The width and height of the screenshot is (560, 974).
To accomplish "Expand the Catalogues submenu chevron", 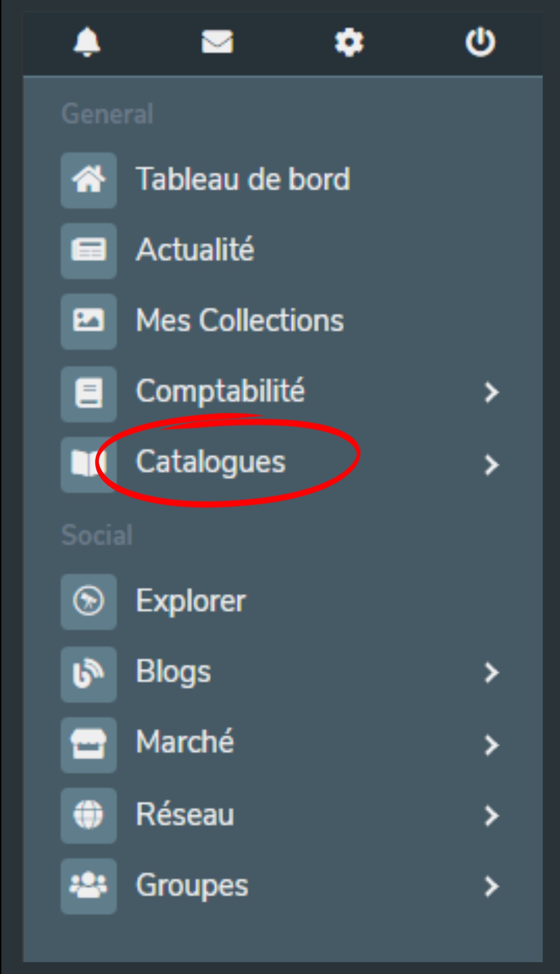I will [491, 465].
